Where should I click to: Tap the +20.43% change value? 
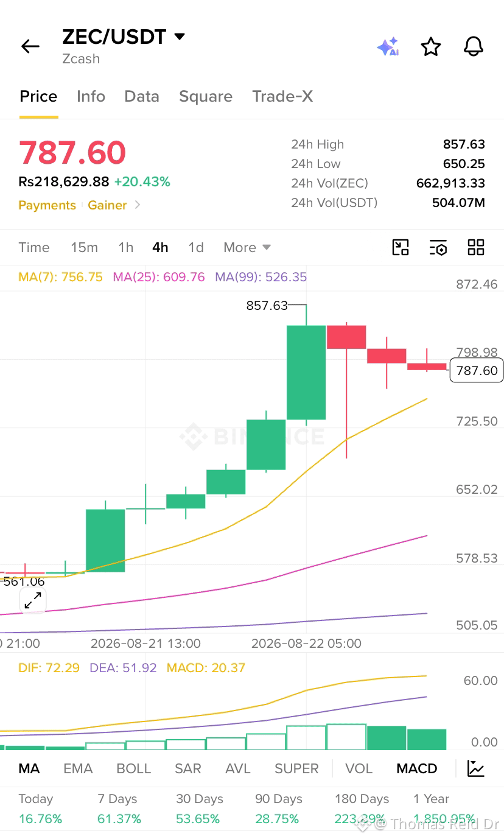tap(142, 181)
